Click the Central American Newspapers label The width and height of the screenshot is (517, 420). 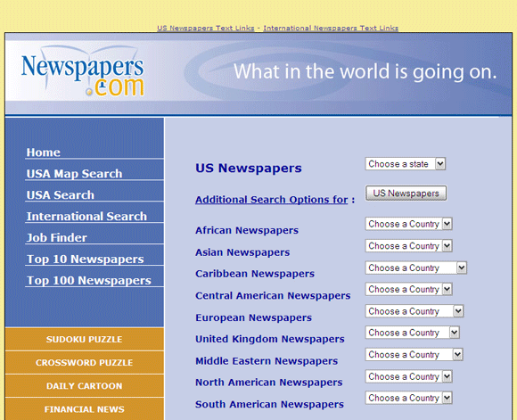point(273,296)
